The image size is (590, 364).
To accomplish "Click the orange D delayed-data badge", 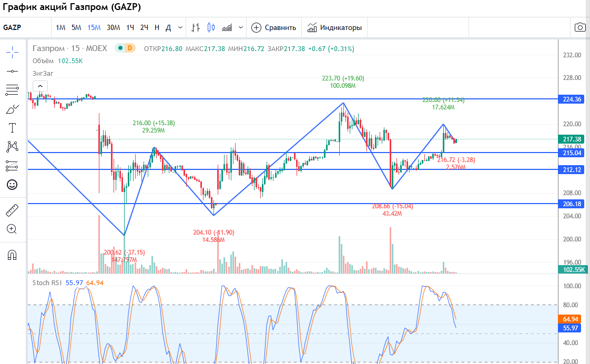I will (x=130, y=48).
